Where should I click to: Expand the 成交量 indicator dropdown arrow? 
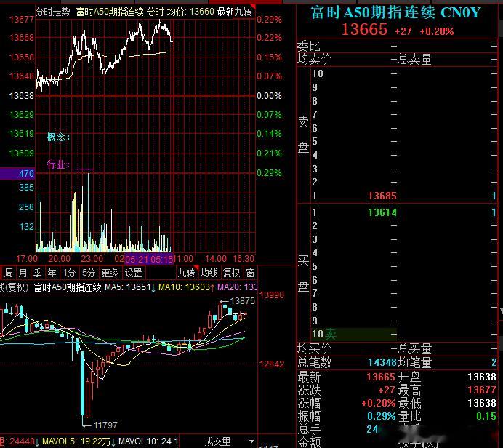pos(251,441)
